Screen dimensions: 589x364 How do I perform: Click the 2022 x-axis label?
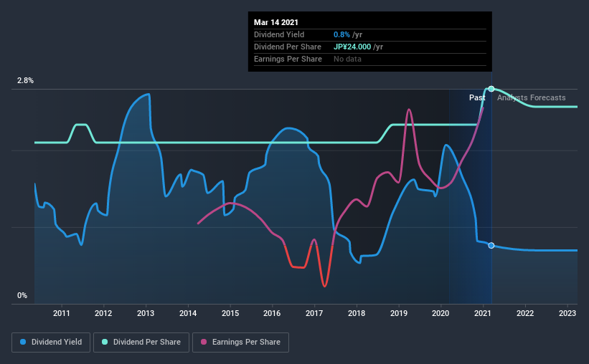click(x=525, y=313)
